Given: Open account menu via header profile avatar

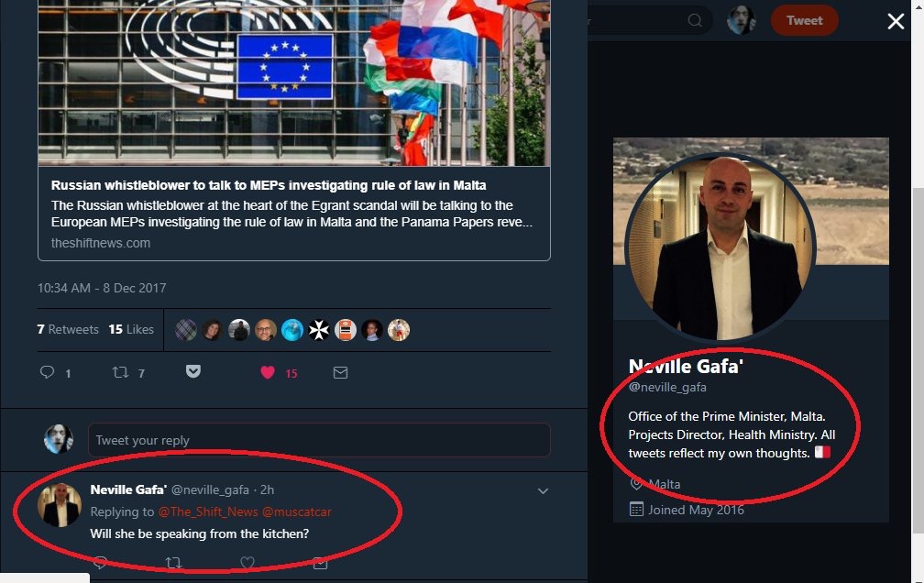Looking at the screenshot, I should point(741,20).
